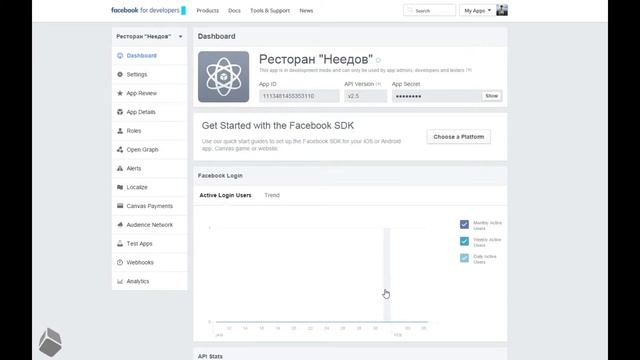This screenshot has height=360, width=640.
Task: Click the development mode help icon
Action: [469, 70]
